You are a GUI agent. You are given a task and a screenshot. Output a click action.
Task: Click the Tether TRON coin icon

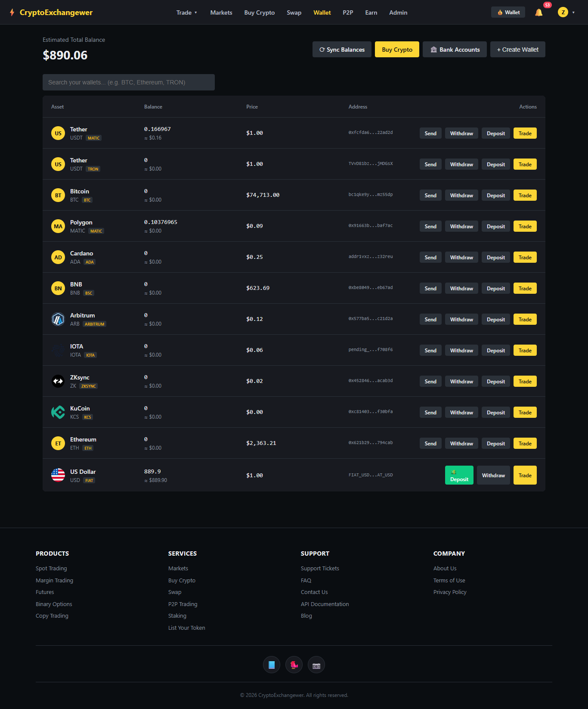(x=58, y=164)
